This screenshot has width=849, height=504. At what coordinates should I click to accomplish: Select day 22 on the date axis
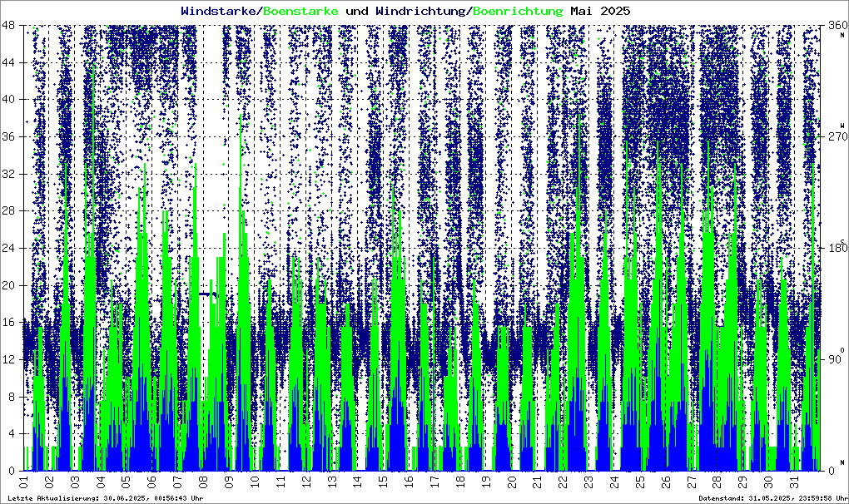pyautogui.click(x=563, y=482)
